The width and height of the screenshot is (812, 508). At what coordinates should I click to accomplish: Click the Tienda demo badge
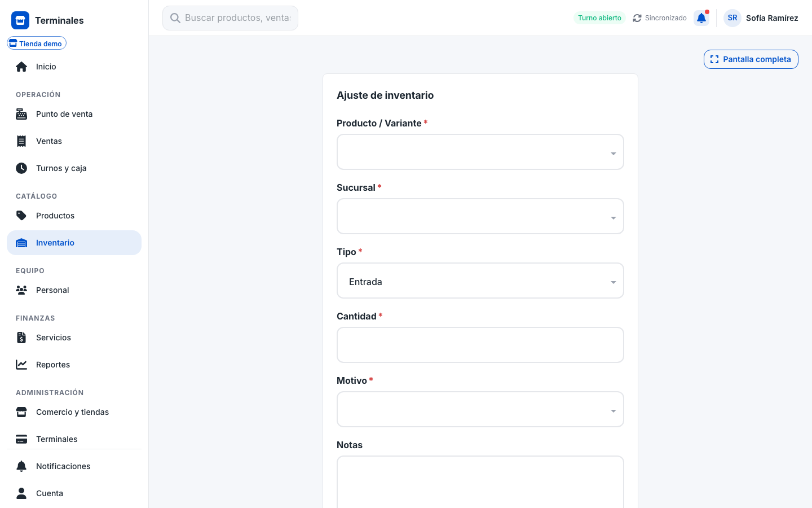(37, 43)
